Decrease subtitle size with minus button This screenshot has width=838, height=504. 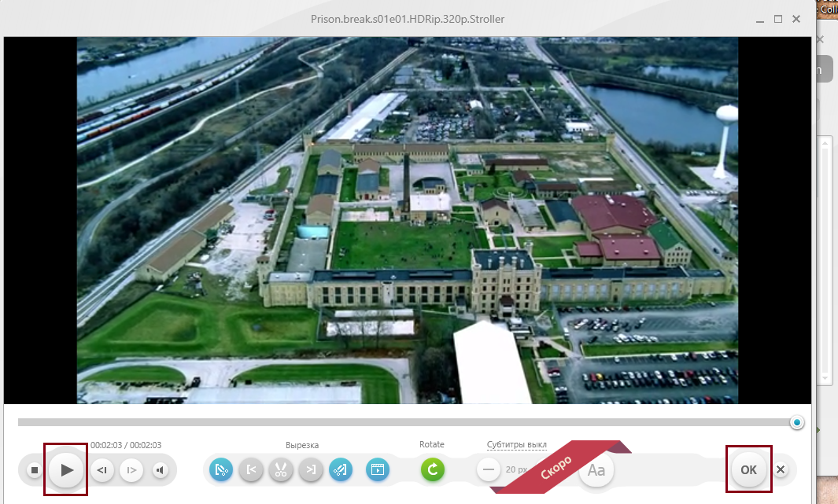point(489,470)
